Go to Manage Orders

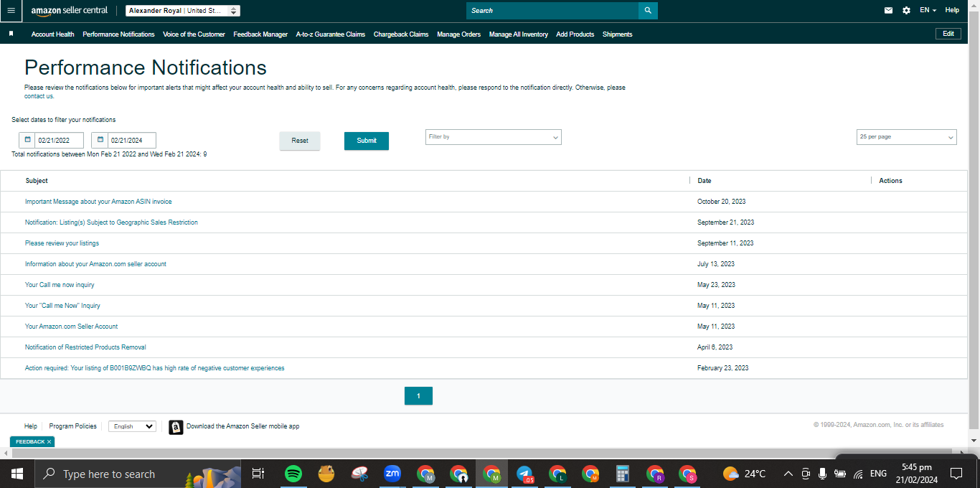pos(459,34)
